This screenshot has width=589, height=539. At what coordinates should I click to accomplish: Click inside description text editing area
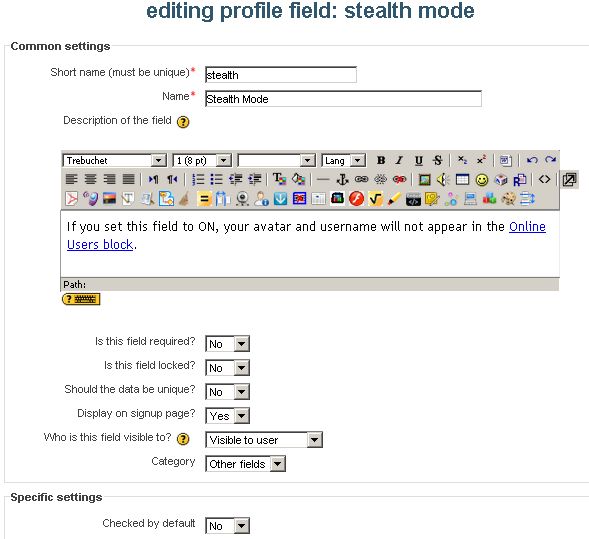tap(310, 244)
